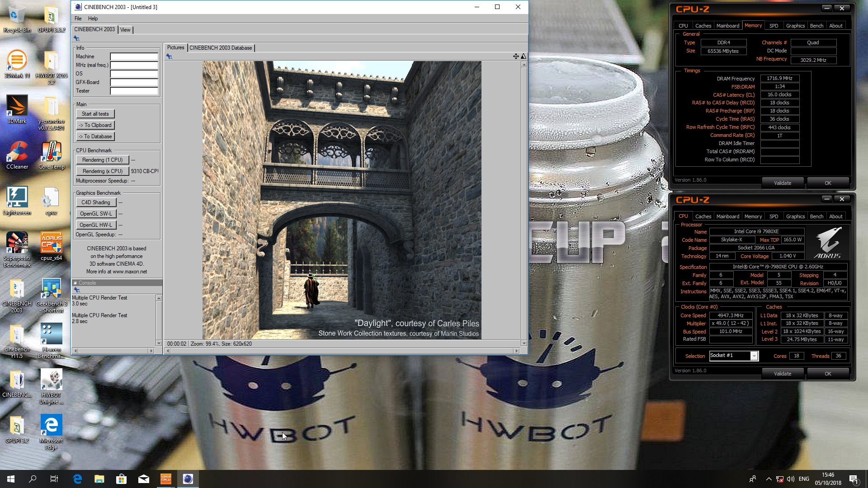Launch Lightscreen desktop icon
This screenshot has height=488, width=868.
[17, 201]
